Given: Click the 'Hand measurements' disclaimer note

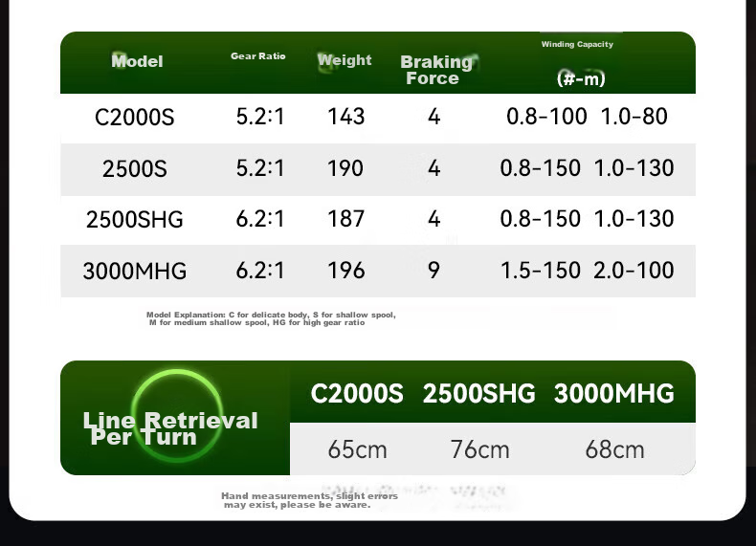Looking at the screenshot, I should (x=309, y=500).
